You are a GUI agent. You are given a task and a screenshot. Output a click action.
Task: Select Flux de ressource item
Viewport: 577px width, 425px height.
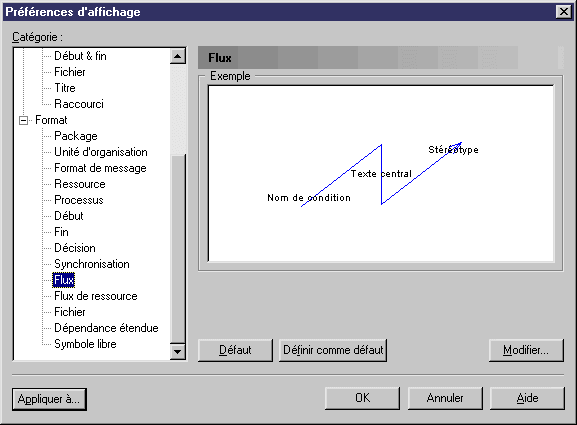point(96,296)
